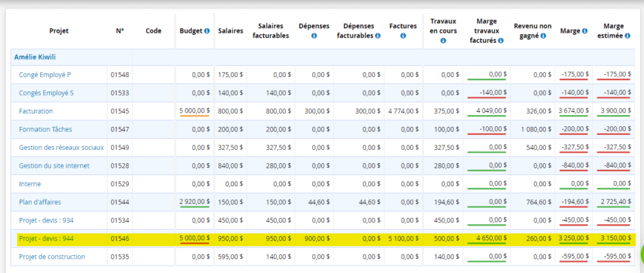Open the Plan d'affaires project
The width and height of the screenshot is (644, 273).
[40, 202]
